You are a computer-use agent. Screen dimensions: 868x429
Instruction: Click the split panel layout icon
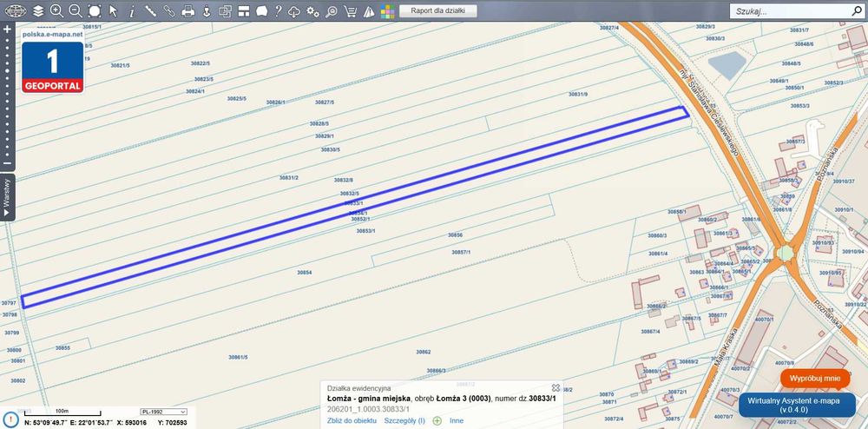[x=244, y=11]
